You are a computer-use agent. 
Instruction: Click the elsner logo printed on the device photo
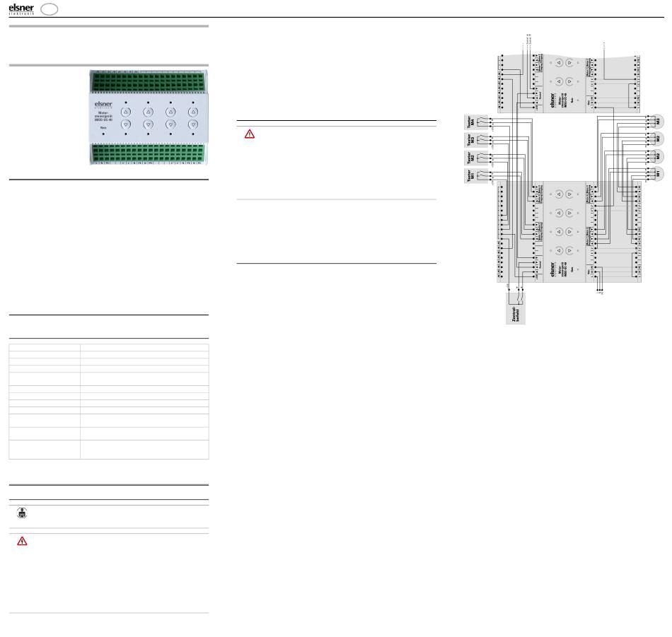pyautogui.click(x=103, y=105)
